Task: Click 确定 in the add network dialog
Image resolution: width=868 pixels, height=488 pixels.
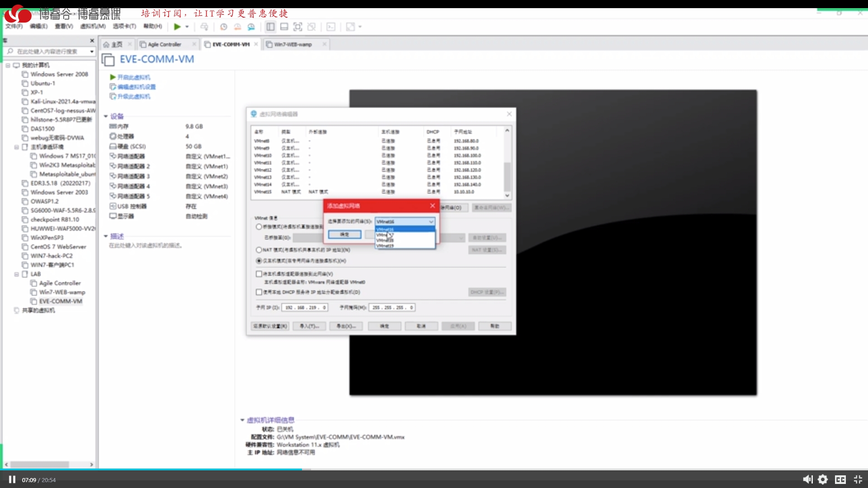Action: (344, 234)
